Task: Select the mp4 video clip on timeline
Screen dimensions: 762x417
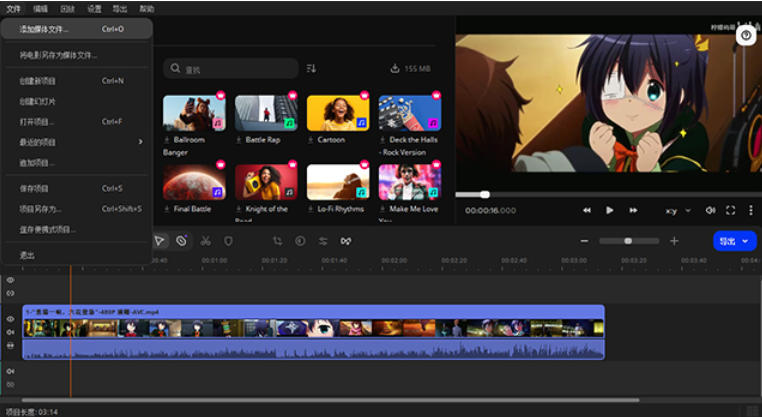Action: (313, 332)
